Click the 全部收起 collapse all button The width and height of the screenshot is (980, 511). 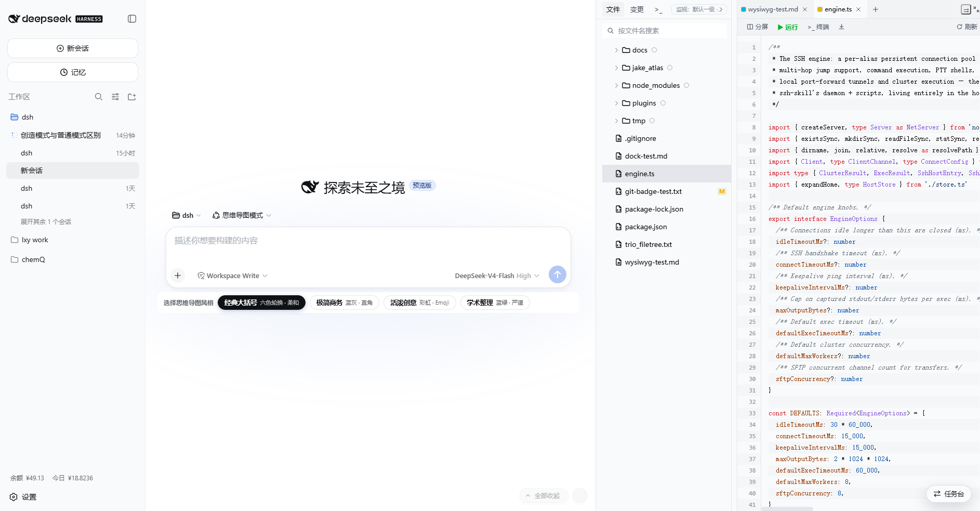pos(544,495)
